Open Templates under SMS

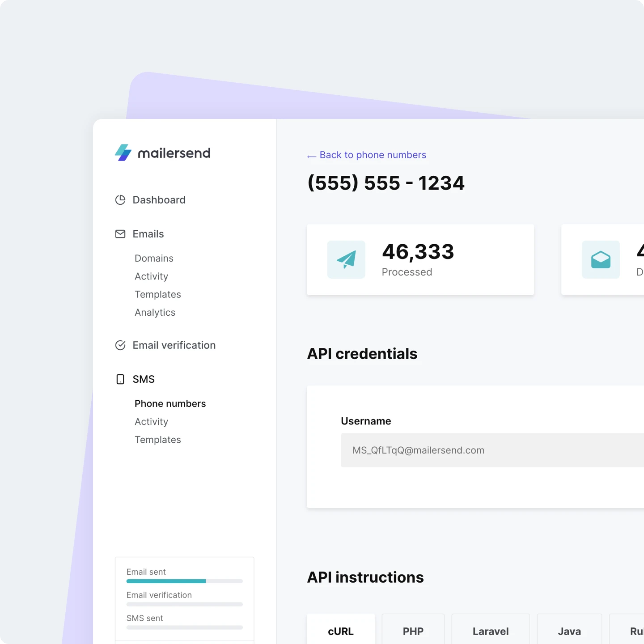point(158,440)
